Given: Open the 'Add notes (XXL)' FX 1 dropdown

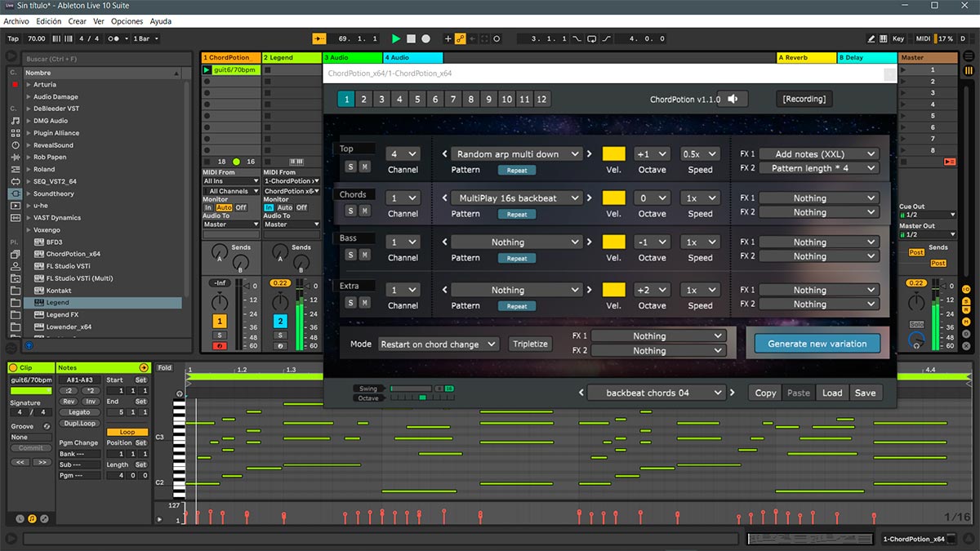Looking at the screenshot, I should [818, 153].
